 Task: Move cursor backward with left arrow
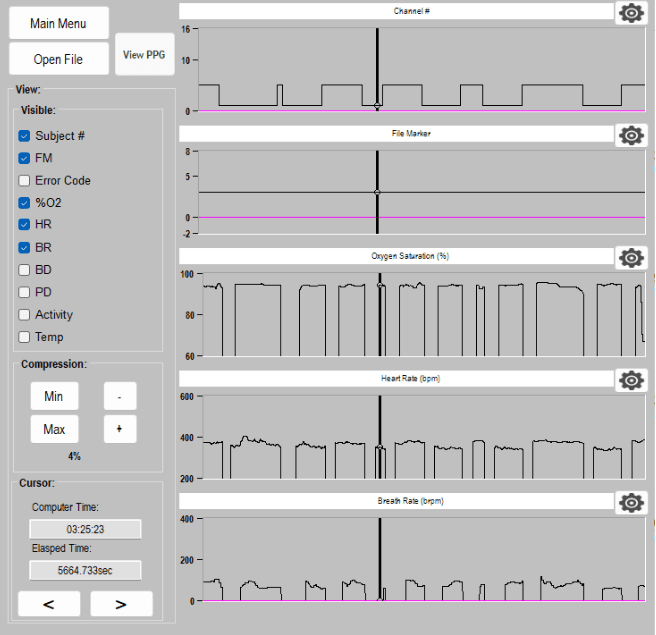coord(48,604)
